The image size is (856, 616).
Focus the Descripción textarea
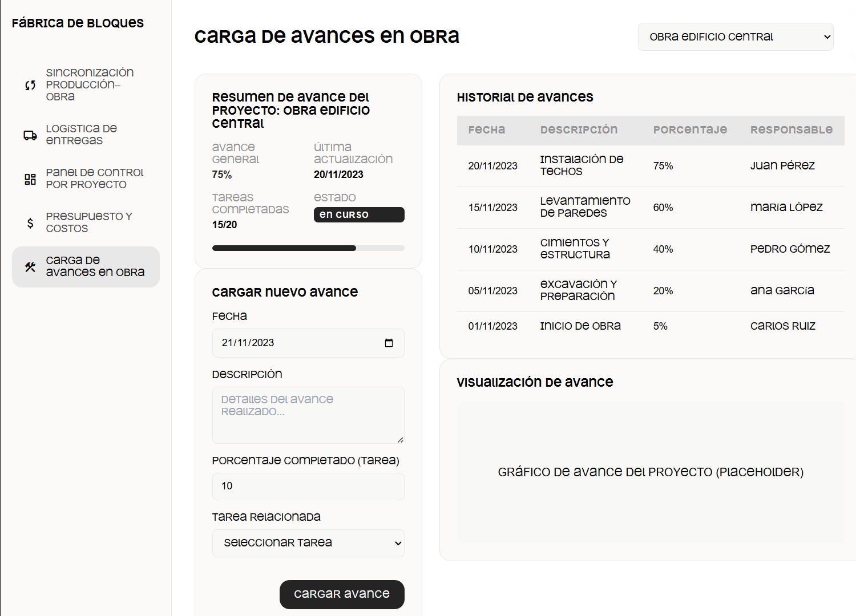pyautogui.click(x=308, y=415)
